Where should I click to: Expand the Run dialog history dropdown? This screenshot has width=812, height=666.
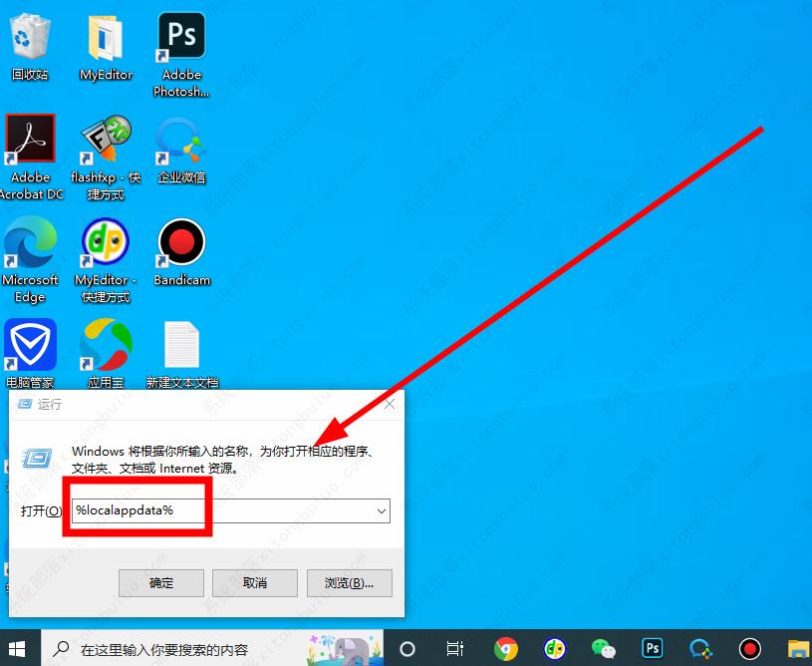pos(381,510)
